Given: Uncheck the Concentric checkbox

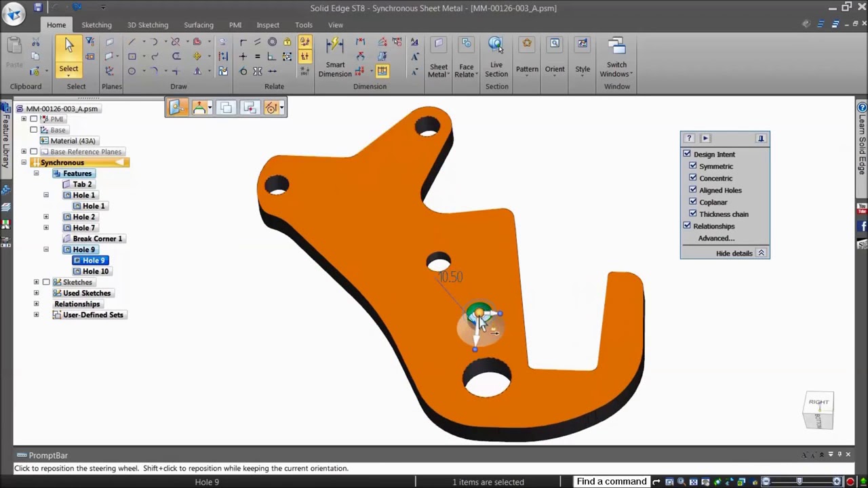Looking at the screenshot, I should pos(693,178).
